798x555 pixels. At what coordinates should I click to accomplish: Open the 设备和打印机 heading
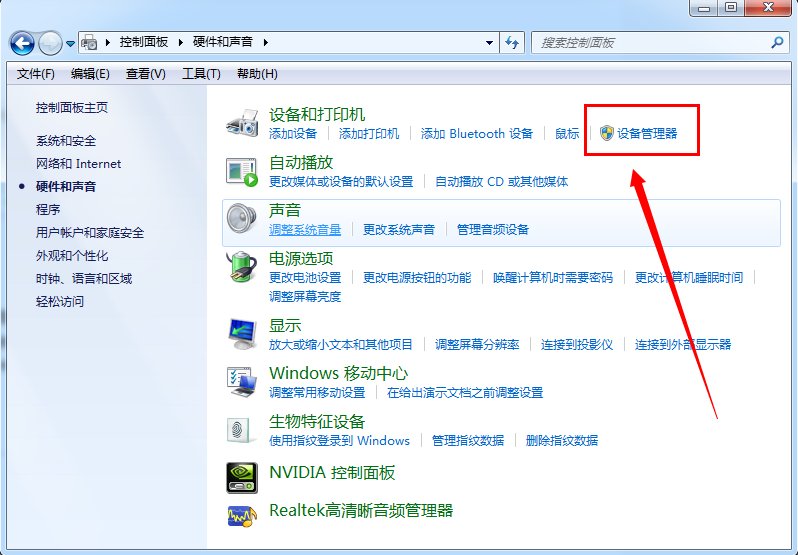317,114
